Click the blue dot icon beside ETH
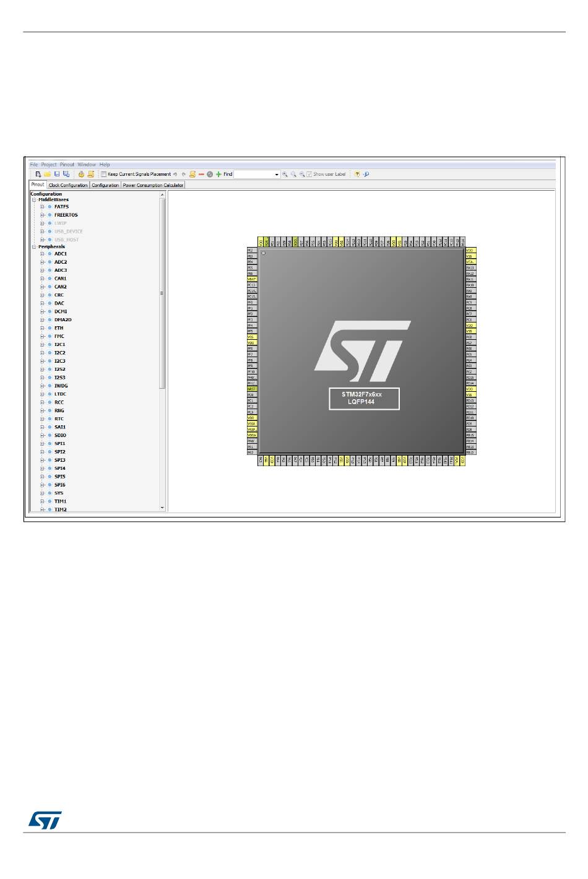The image size is (588, 879). click(x=50, y=328)
